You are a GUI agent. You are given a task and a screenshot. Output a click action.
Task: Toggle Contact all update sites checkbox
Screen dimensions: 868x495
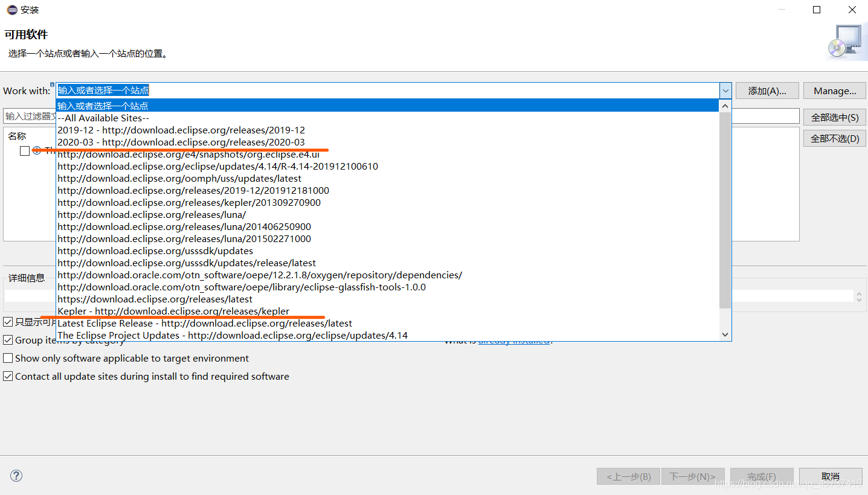click(x=8, y=376)
